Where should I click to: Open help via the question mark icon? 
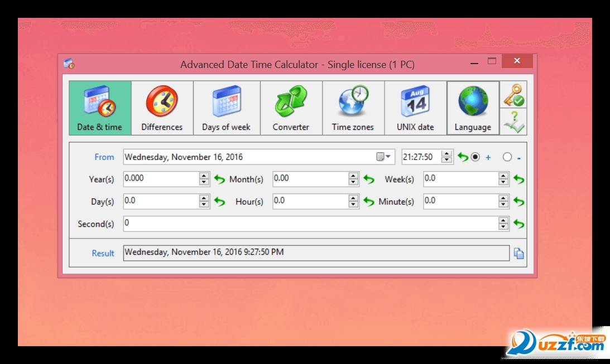[513, 122]
